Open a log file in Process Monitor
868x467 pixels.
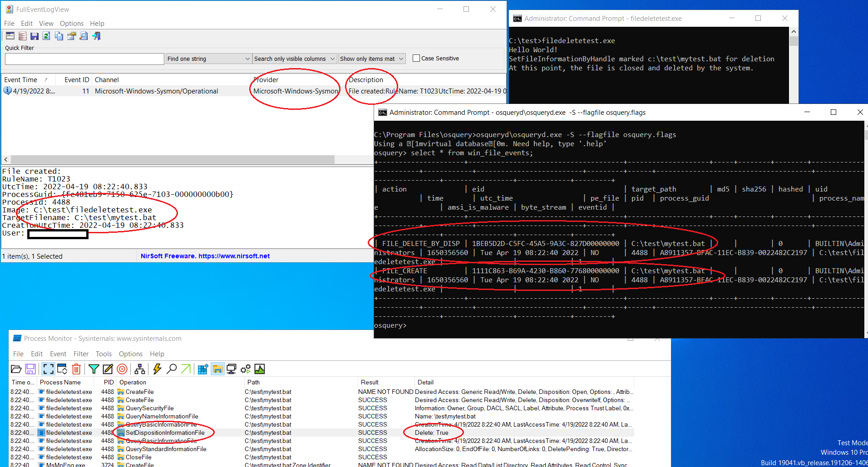click(x=16, y=369)
